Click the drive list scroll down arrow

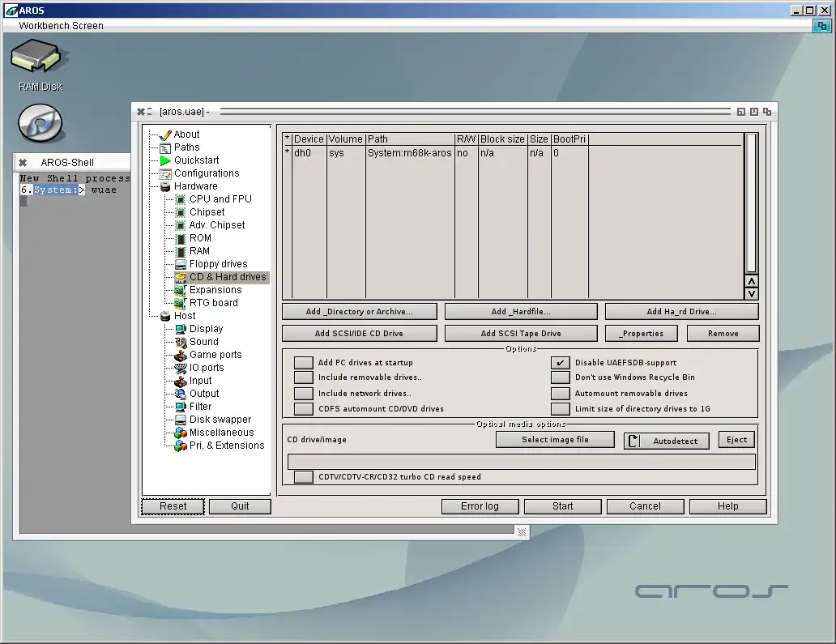click(751, 294)
